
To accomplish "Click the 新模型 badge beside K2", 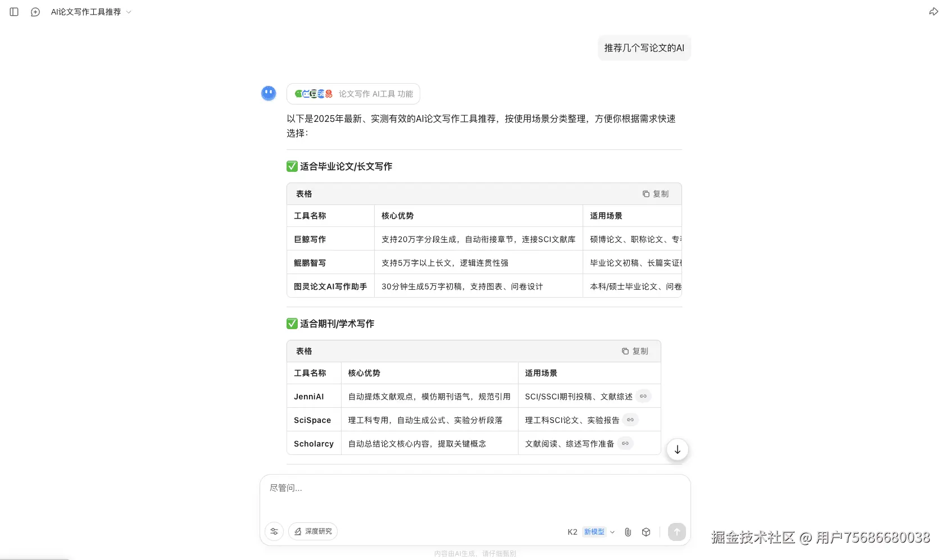I will 594,532.
